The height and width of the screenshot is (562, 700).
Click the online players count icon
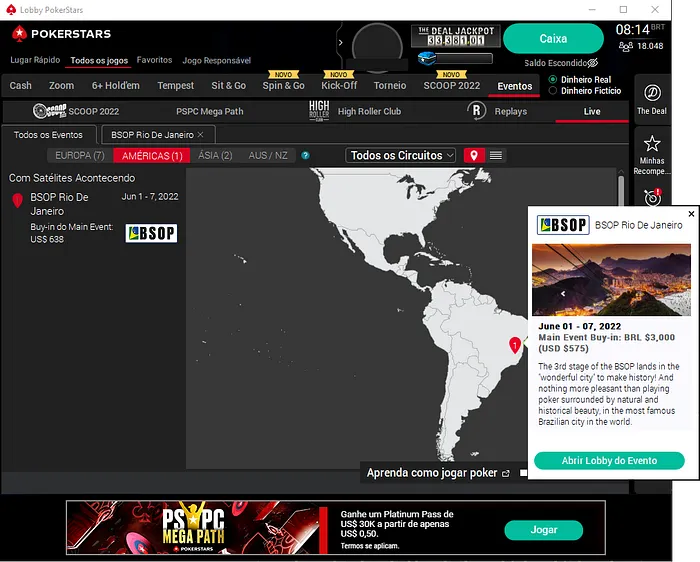pyautogui.click(x=625, y=46)
